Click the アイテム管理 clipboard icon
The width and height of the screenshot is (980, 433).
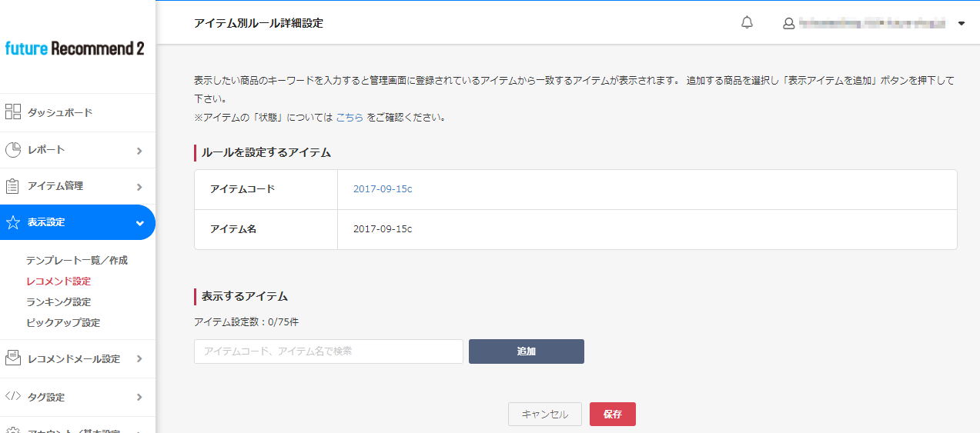pos(13,186)
